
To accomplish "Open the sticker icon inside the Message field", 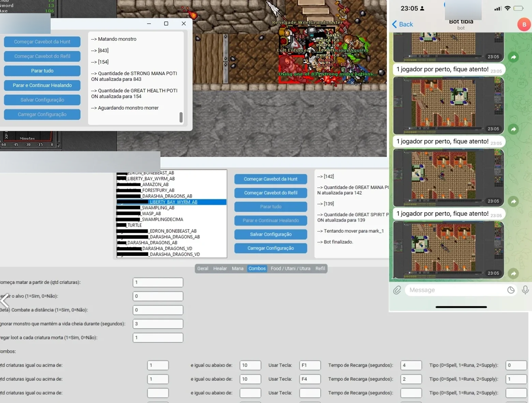I will pyautogui.click(x=511, y=290).
